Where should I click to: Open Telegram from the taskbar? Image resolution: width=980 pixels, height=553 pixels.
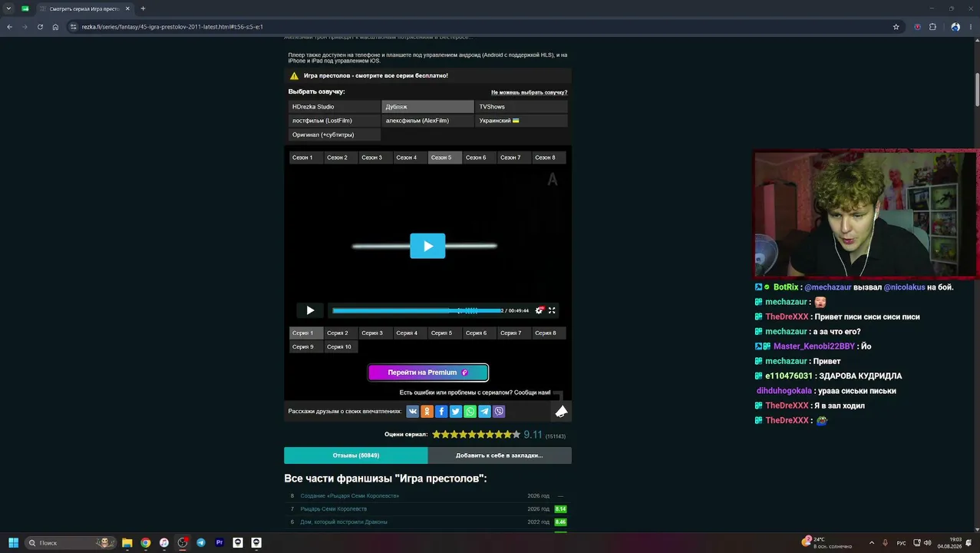[201, 542]
